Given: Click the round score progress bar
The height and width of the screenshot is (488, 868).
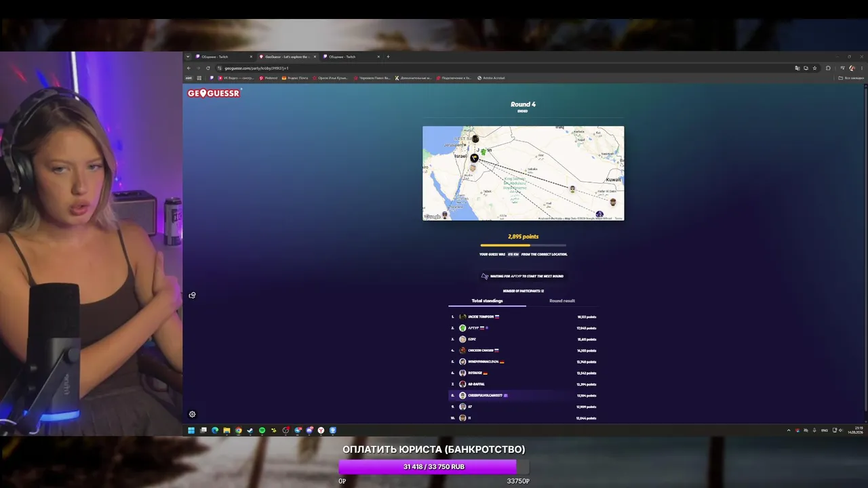Looking at the screenshot, I should [524, 245].
